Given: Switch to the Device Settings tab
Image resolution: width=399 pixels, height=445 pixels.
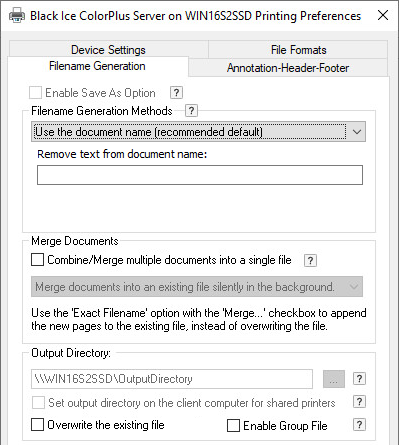Looking at the screenshot, I should point(108,50).
